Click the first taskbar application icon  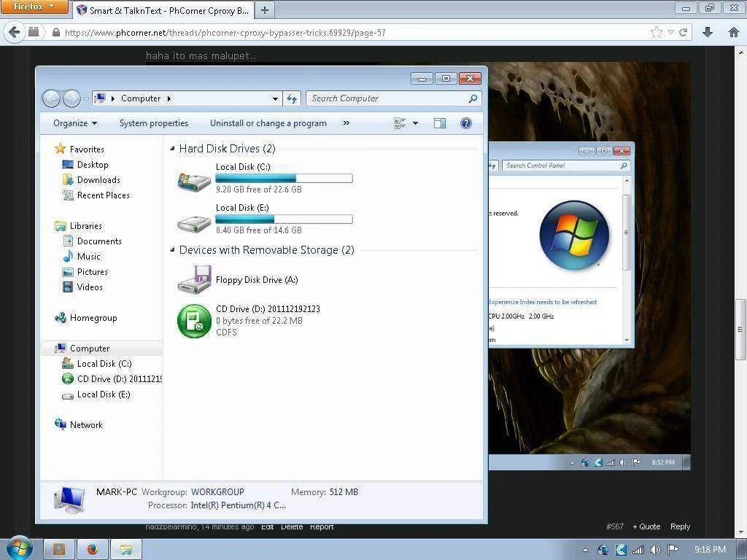(x=58, y=550)
